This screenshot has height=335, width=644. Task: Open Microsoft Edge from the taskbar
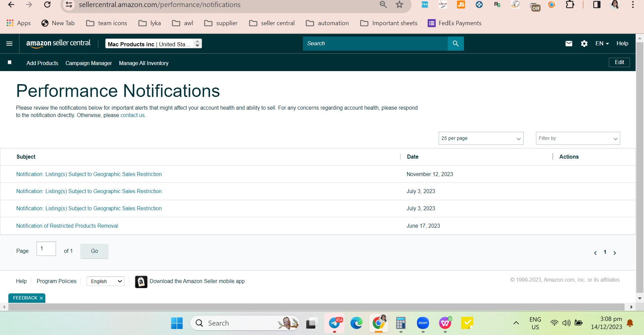[356, 323]
